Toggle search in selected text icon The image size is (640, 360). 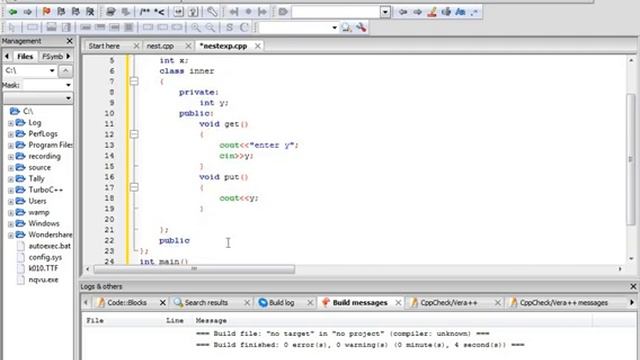[x=446, y=12]
